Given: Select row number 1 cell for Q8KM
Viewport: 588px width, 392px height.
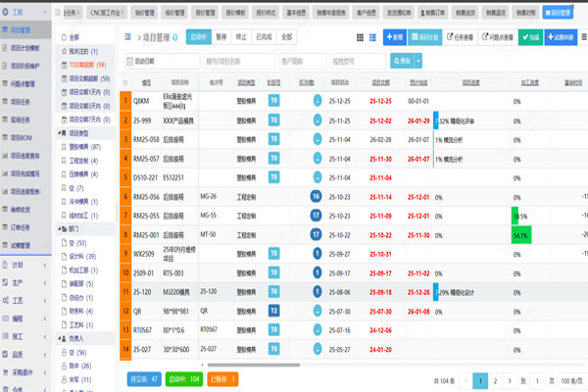Looking at the screenshot, I should click(x=125, y=101).
